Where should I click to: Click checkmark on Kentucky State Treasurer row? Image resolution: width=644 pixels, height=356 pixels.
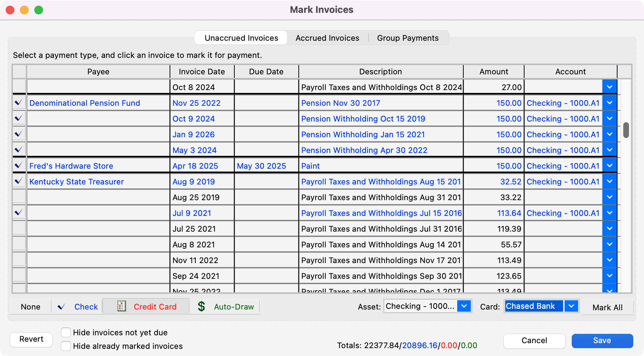click(x=19, y=181)
